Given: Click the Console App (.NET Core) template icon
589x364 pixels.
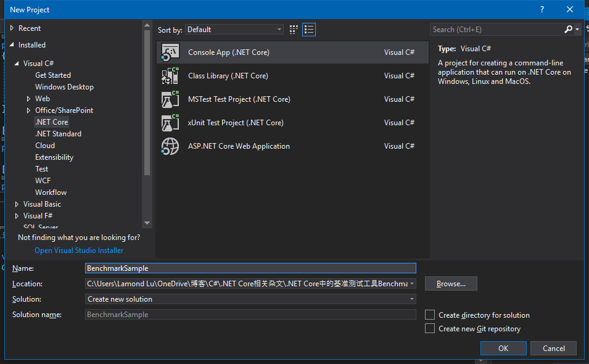Looking at the screenshot, I should click(170, 52).
